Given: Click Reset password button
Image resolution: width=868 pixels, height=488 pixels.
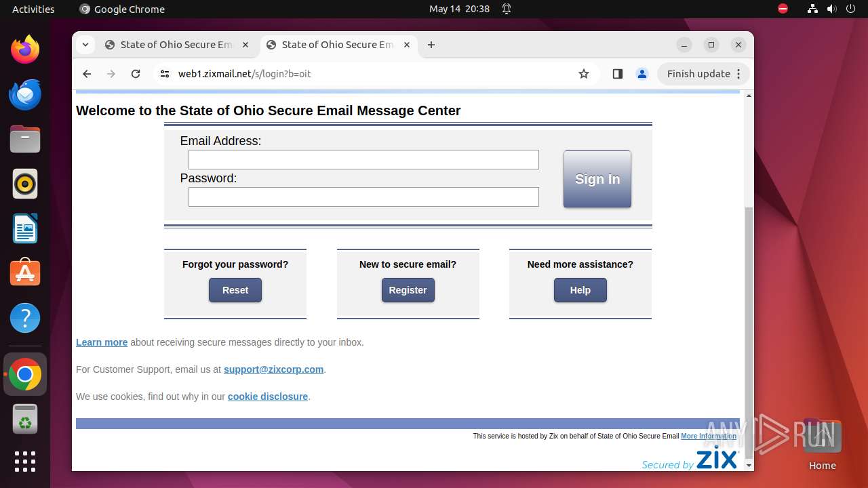Looking at the screenshot, I should [235, 290].
